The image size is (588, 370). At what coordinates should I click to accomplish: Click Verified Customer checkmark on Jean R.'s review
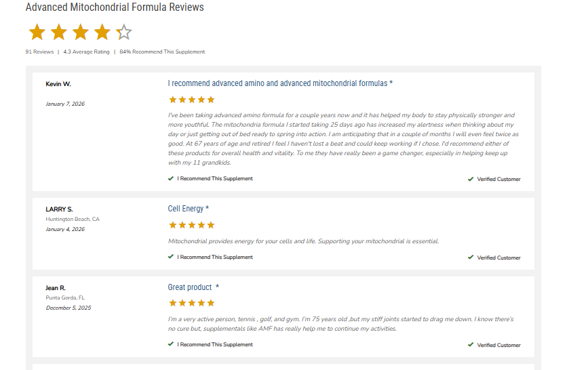tap(471, 345)
